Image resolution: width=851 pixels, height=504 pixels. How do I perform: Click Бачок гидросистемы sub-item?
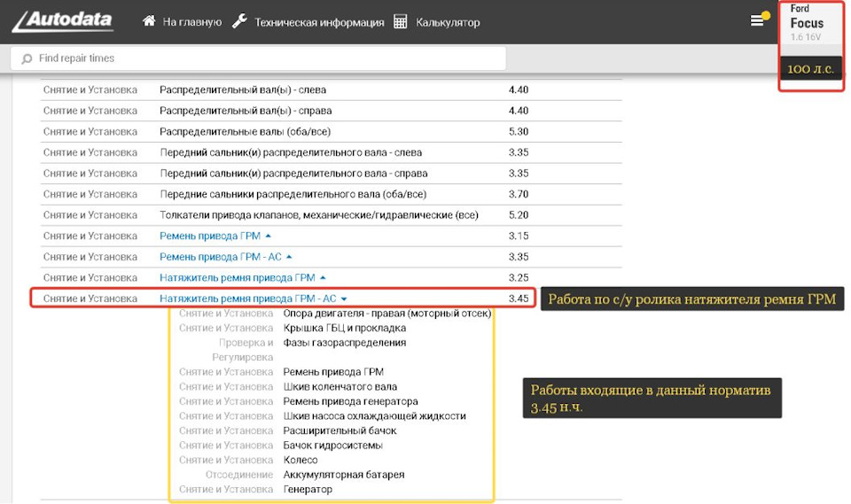[x=332, y=446]
